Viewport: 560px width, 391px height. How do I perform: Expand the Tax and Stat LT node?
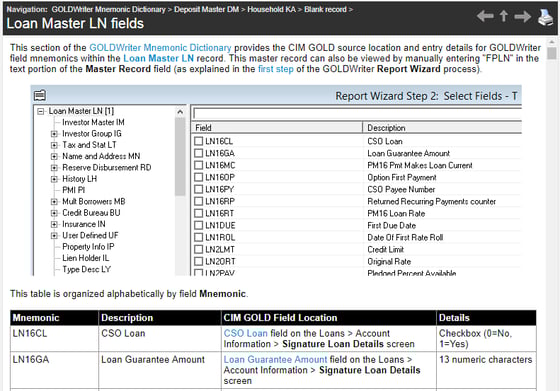coord(54,145)
